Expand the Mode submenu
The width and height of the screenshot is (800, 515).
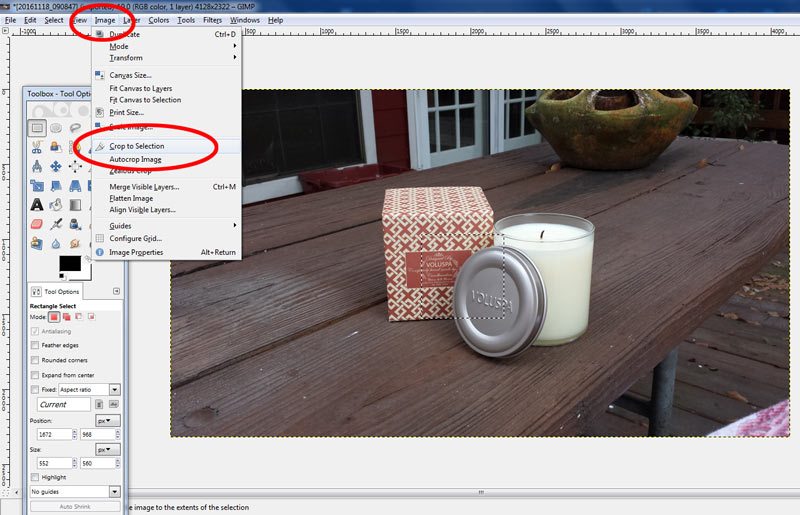pyautogui.click(x=166, y=46)
